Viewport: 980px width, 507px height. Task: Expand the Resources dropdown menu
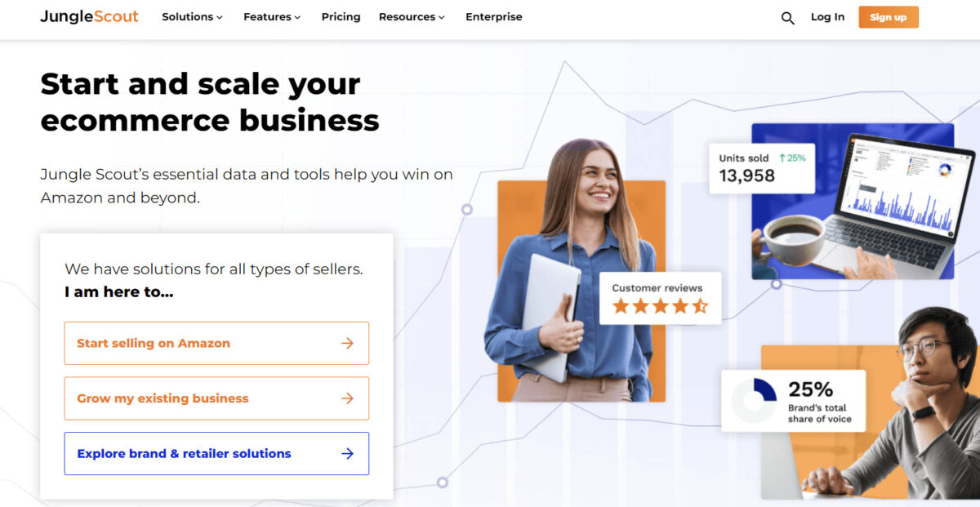pyautogui.click(x=412, y=17)
